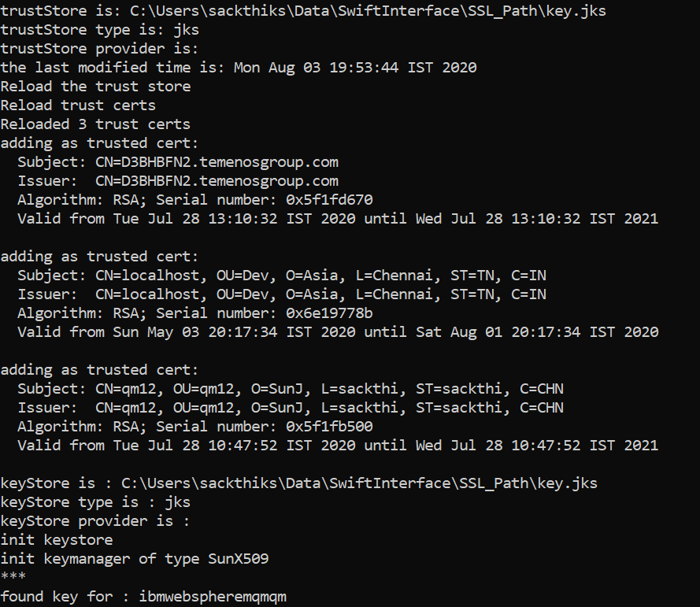The width and height of the screenshot is (700, 607).
Task: Click the 'keyStore type is : jks' line
Action: coord(95,502)
